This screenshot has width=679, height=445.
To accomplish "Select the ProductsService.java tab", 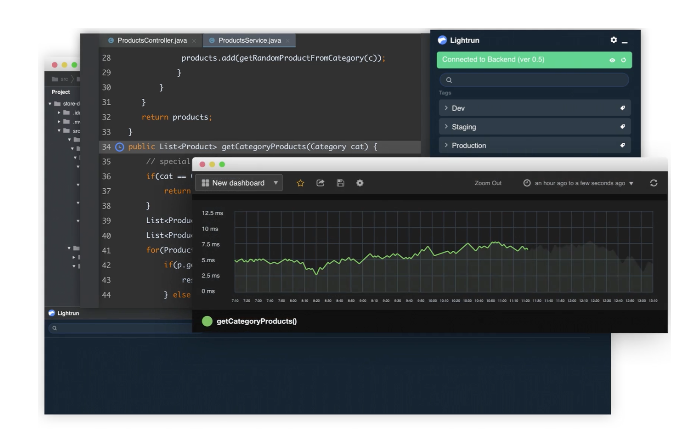I will point(249,40).
